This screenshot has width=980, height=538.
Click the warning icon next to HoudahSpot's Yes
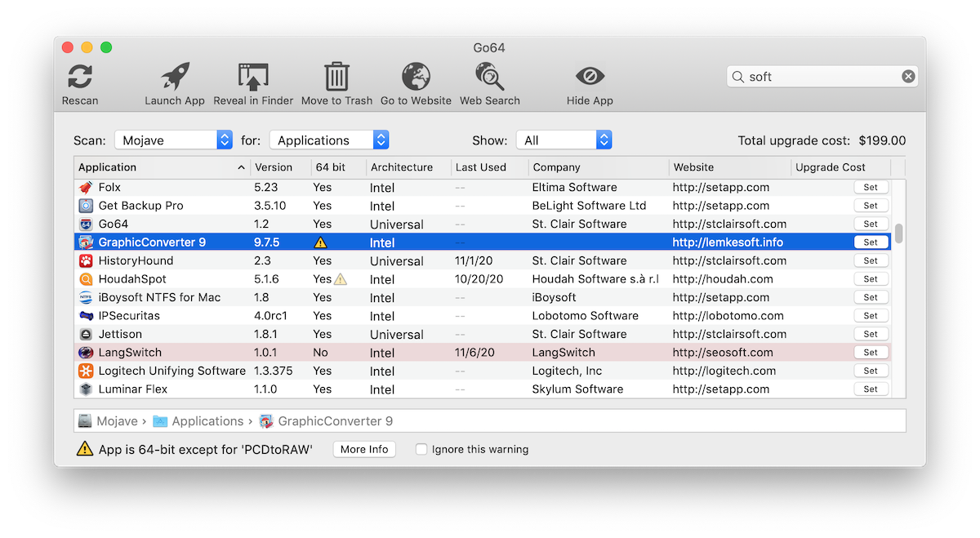(x=341, y=279)
